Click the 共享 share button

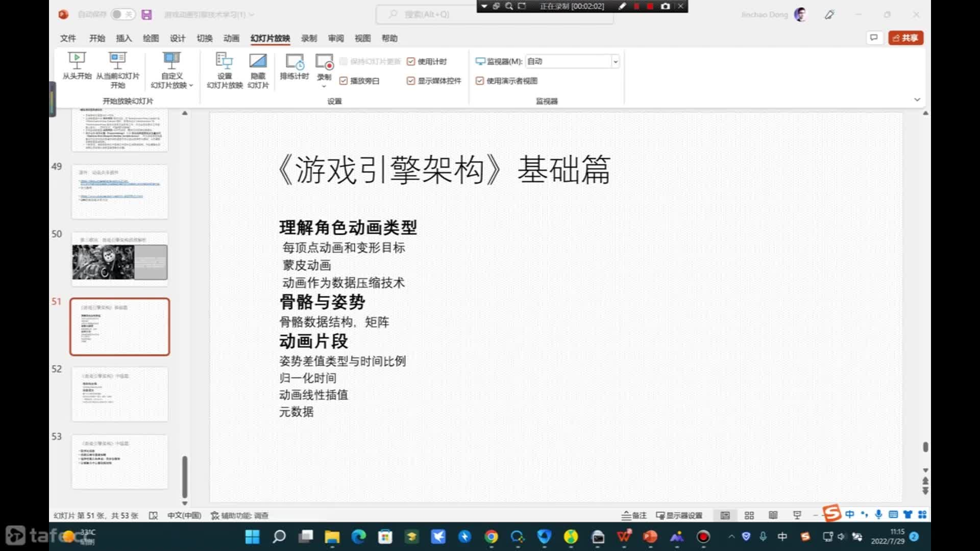point(905,38)
